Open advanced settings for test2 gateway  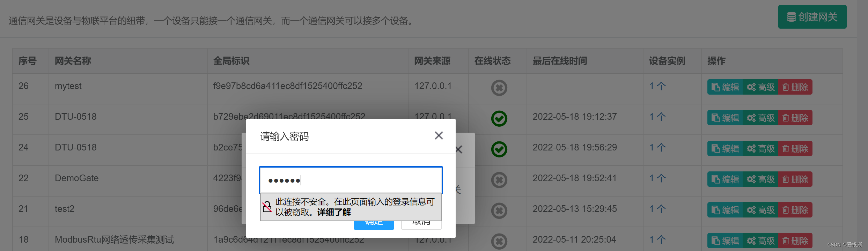pyautogui.click(x=761, y=210)
